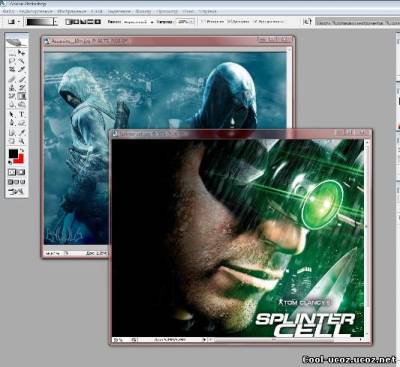Select the Brush tool
The height and width of the screenshot is (367, 400).
pyautogui.click(x=22, y=79)
